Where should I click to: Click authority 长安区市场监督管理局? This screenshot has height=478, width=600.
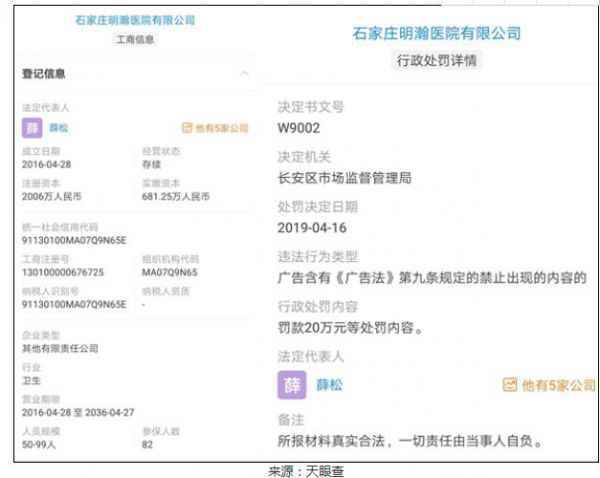345,178
